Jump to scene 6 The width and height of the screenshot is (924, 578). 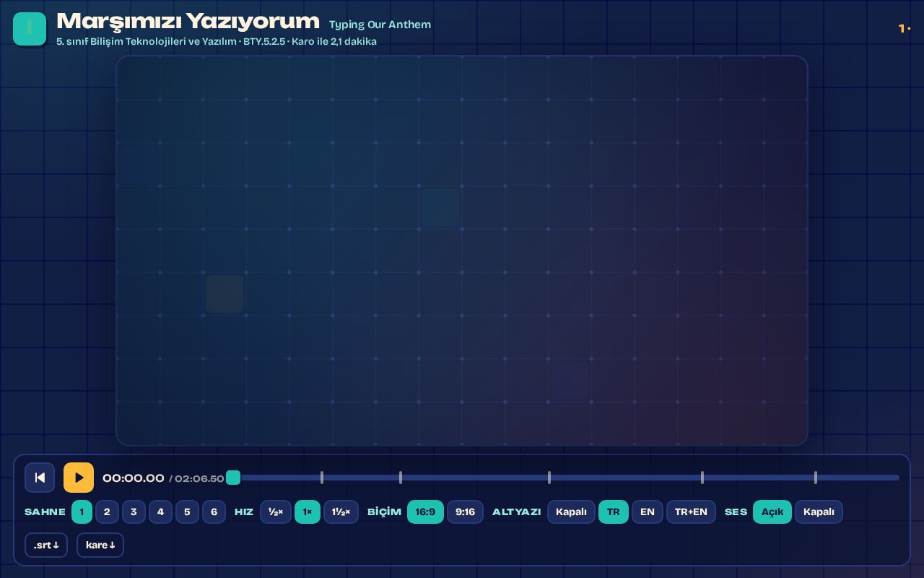coord(214,512)
